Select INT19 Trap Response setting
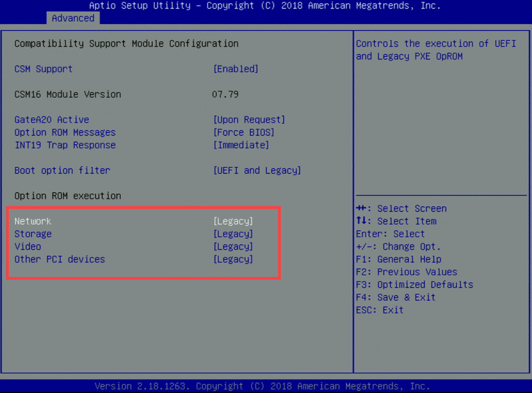 coord(65,145)
